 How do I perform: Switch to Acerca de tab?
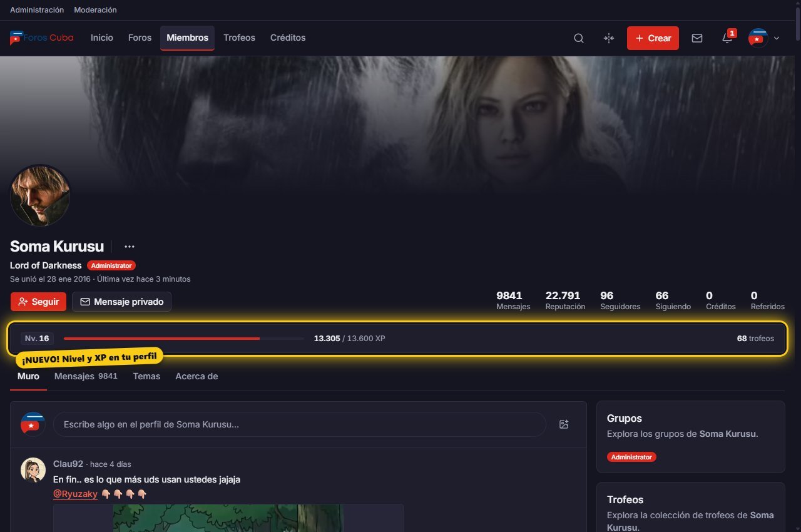(196, 376)
